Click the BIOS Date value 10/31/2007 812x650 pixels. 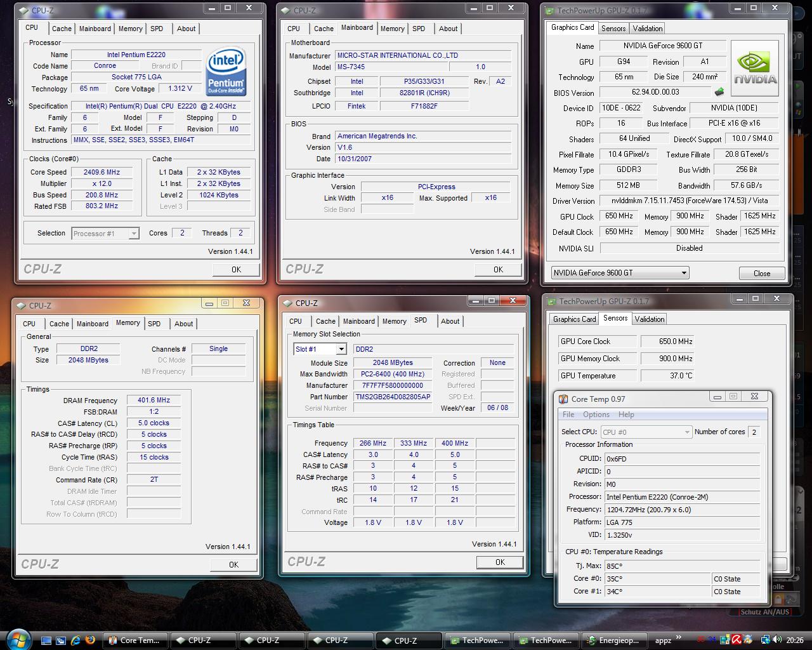pyautogui.click(x=423, y=159)
